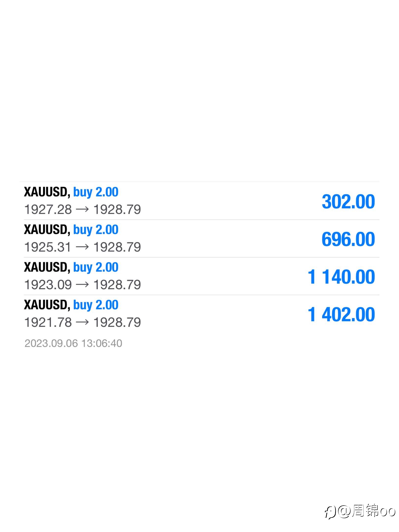Click the 2023.09.06 13:06:40 timestamp
Image resolution: width=399 pixels, height=532 pixels.
[x=73, y=343]
